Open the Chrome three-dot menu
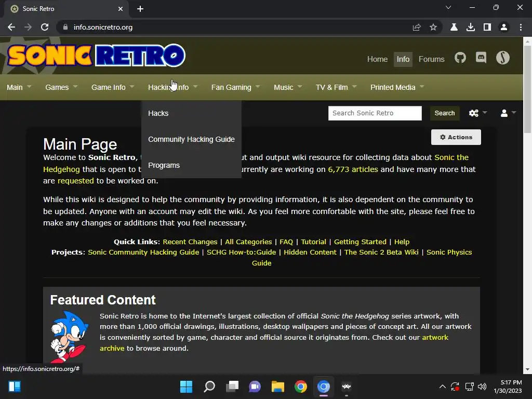The width and height of the screenshot is (532, 399). (x=521, y=27)
